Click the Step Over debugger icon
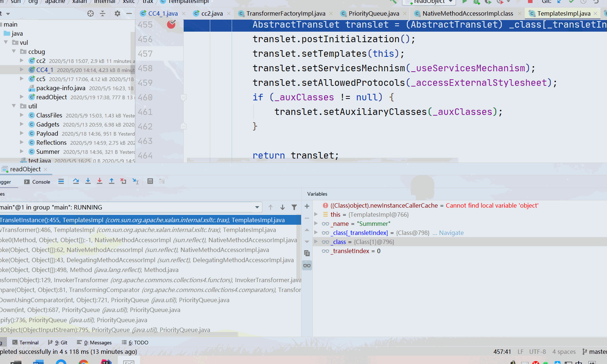 coord(76,181)
